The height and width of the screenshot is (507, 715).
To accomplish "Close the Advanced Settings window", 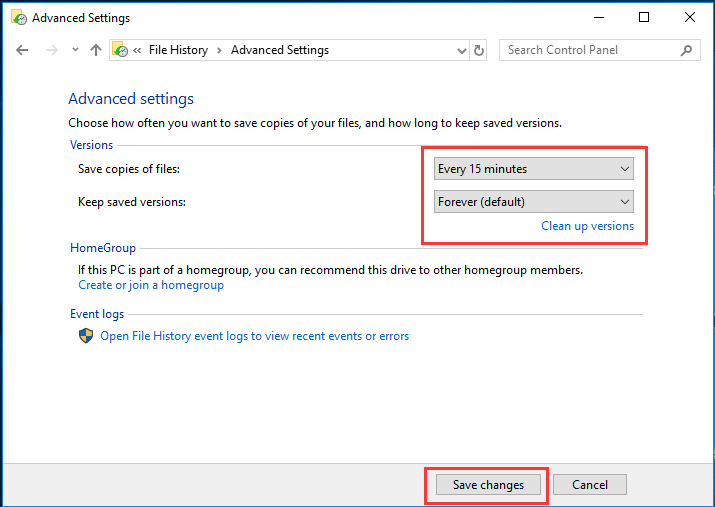I will coord(690,17).
